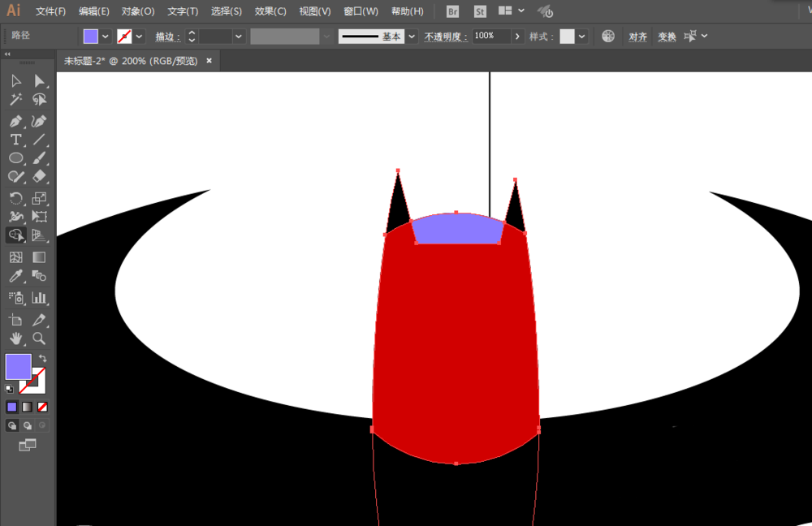Select the Magic Wand tool
The width and height of the screenshot is (812, 526).
coord(16,99)
